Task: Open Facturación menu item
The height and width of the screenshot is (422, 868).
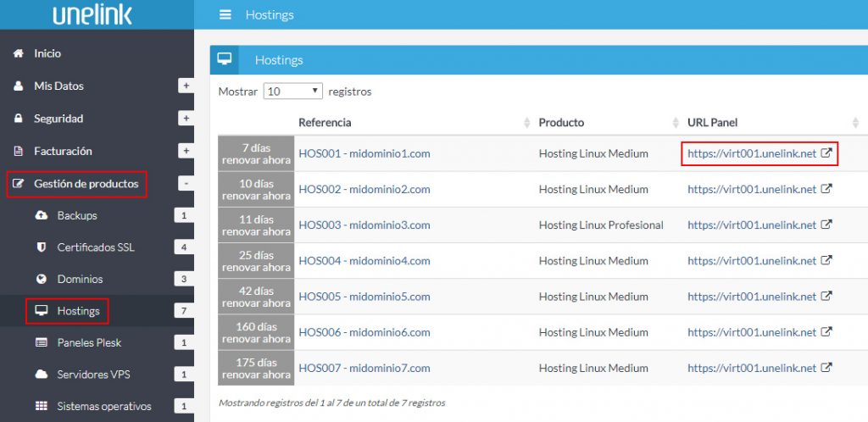Action: pyautogui.click(x=63, y=151)
